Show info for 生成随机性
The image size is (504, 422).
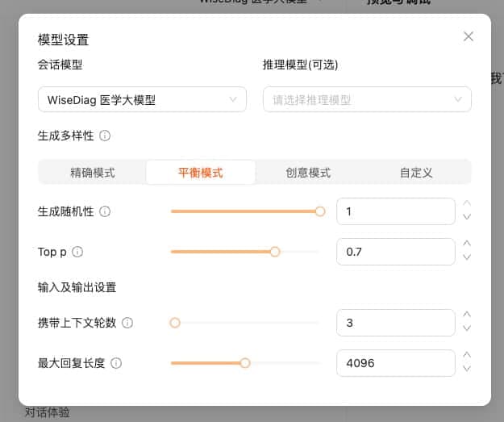105,211
